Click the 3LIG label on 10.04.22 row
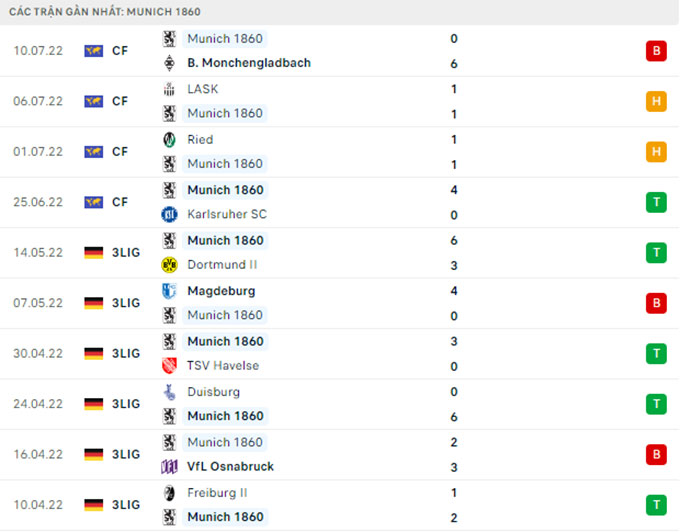680x532 pixels. [x=126, y=505]
